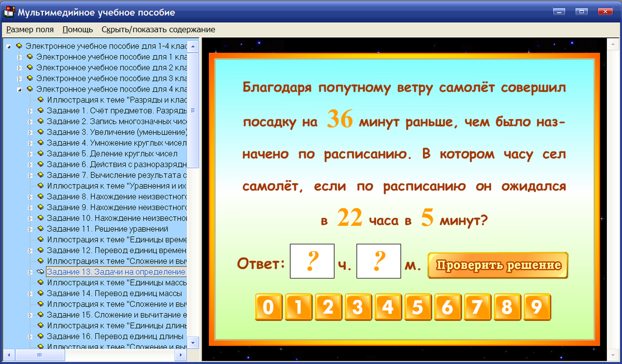Click book icon of Задание 12 Перевод единиц
Viewport: 622px width, 364px height.
click(x=40, y=250)
